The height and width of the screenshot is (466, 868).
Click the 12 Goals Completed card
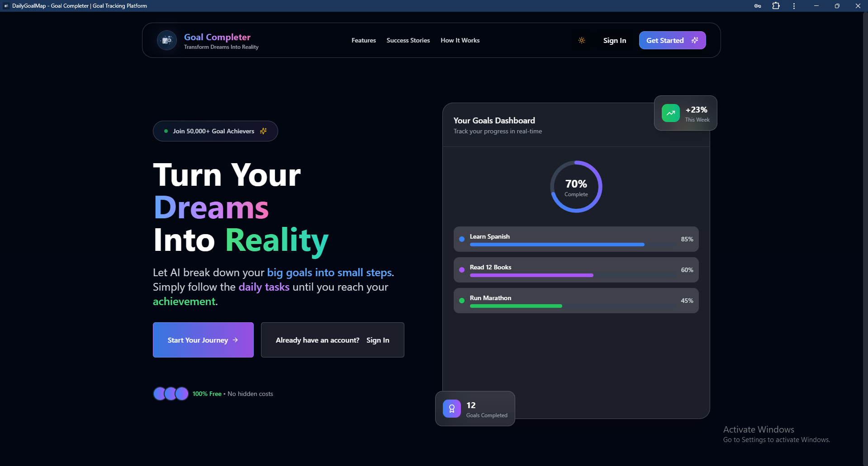pos(475,409)
